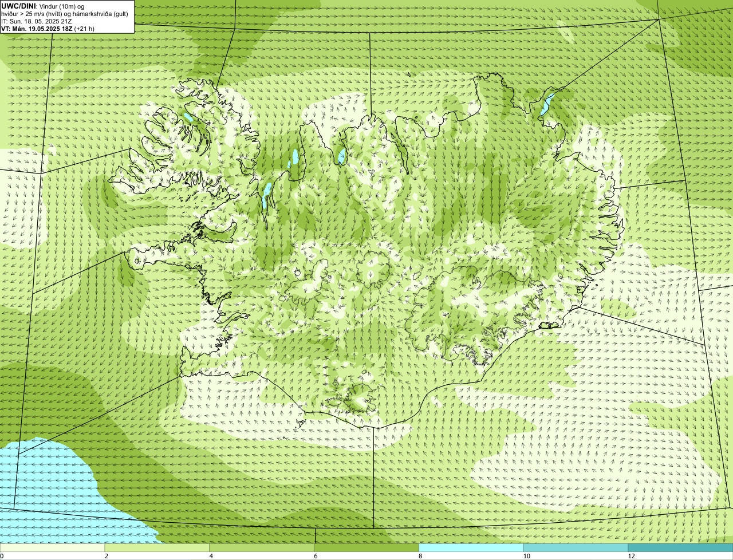
Task: Click the darkest teal legend segment above 12
Action: (681, 547)
